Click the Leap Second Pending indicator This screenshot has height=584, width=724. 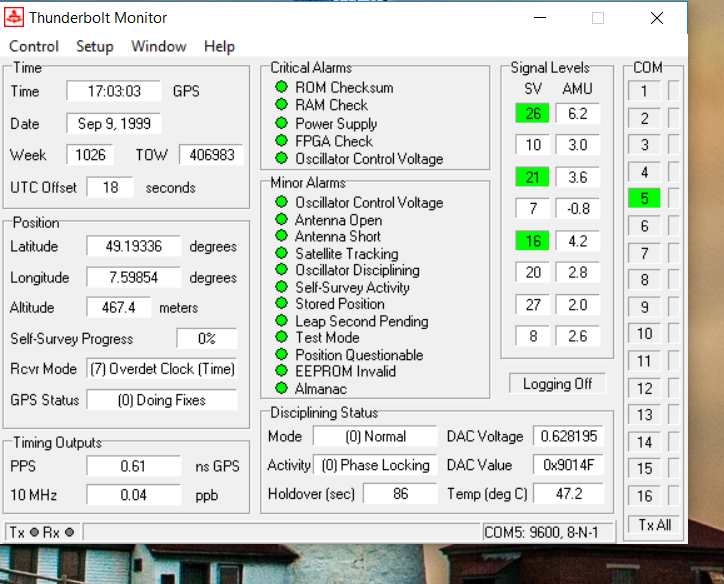281,320
